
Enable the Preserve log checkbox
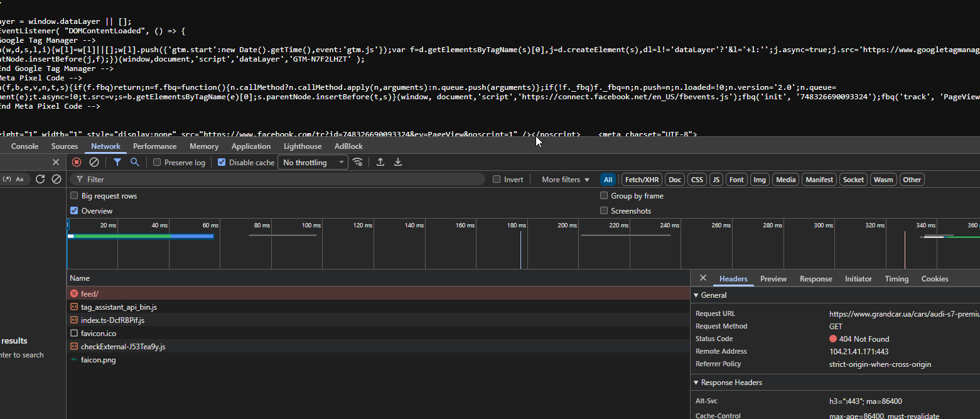click(x=158, y=163)
